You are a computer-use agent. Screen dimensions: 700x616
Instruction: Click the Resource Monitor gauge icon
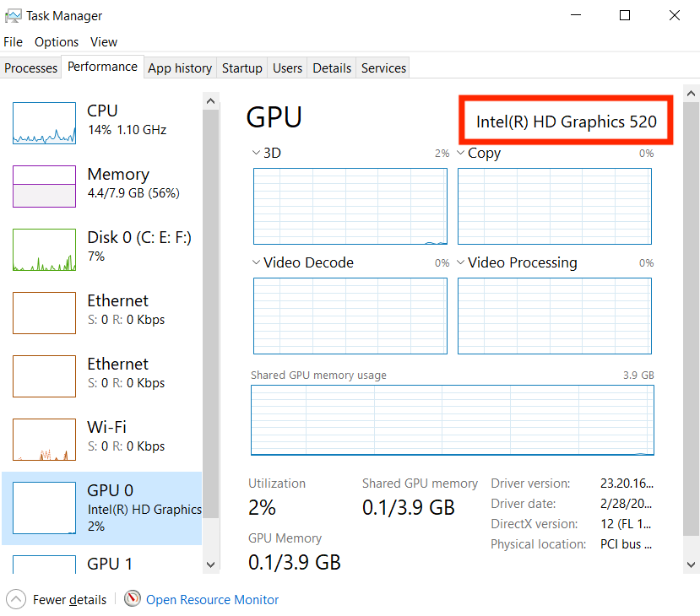(x=132, y=598)
